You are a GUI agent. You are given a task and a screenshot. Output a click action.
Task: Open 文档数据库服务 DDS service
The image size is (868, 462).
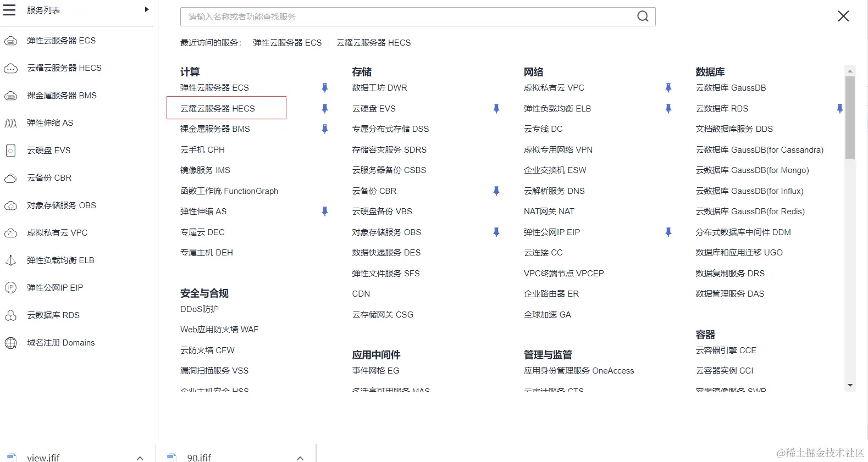click(x=734, y=129)
